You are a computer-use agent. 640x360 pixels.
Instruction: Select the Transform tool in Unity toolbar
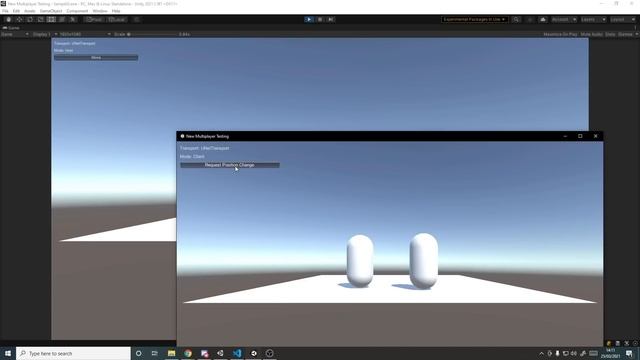point(62,20)
